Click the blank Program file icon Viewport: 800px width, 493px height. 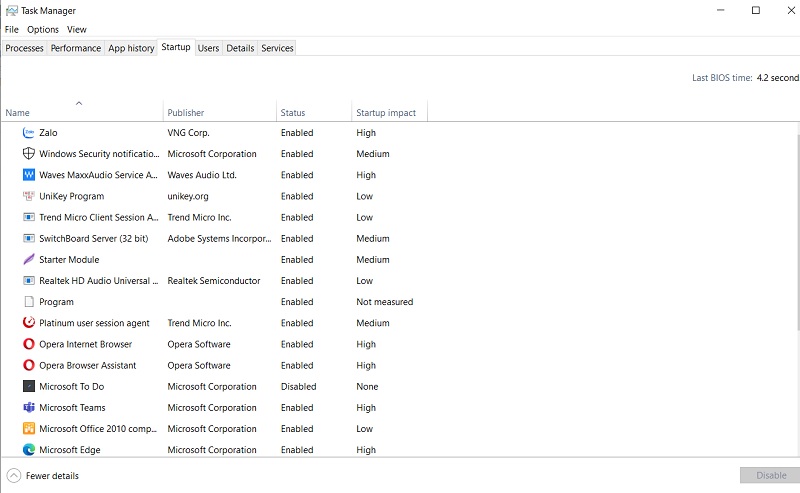29,302
